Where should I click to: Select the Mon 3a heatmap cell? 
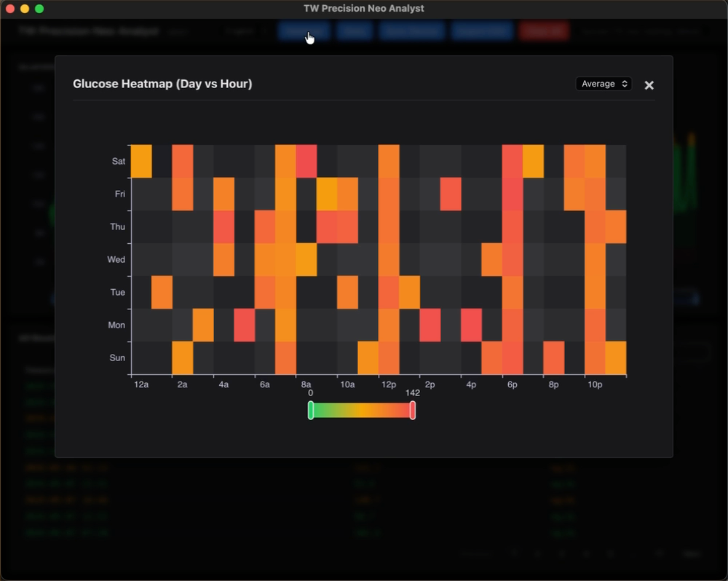tap(203, 325)
